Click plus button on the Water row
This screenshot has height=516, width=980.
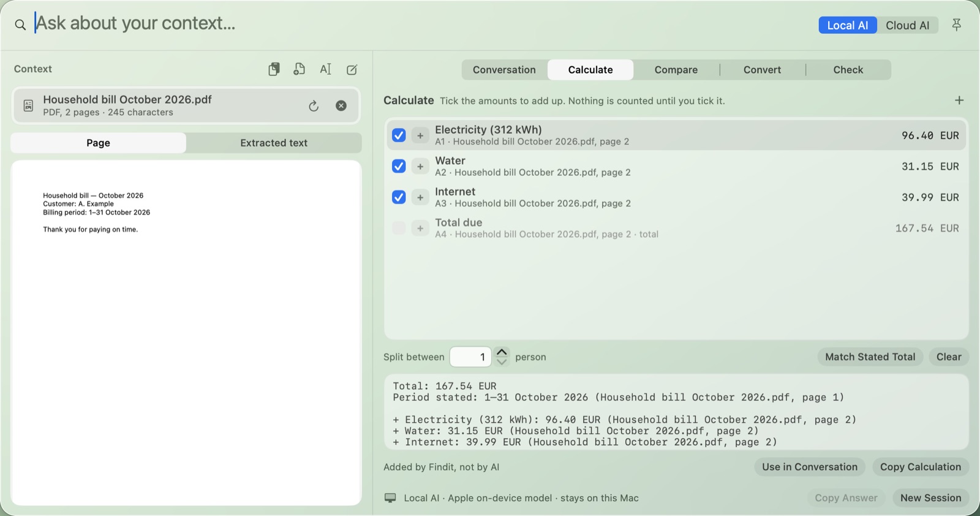(420, 167)
